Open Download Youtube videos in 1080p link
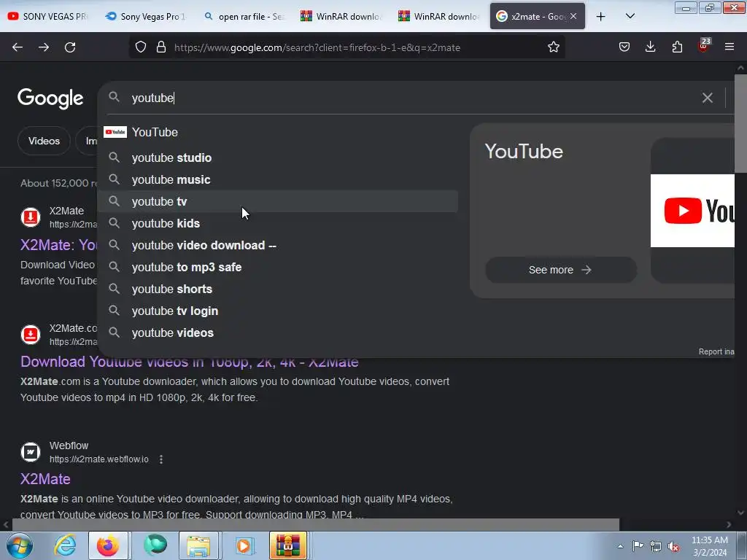This screenshot has width=747, height=560. [x=189, y=362]
